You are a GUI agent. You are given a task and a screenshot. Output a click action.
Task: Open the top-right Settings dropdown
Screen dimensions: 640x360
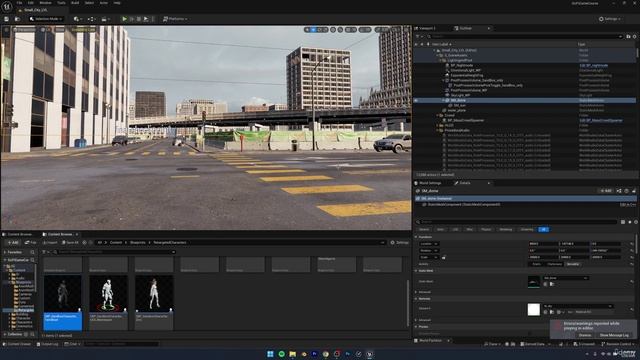(x=610, y=19)
